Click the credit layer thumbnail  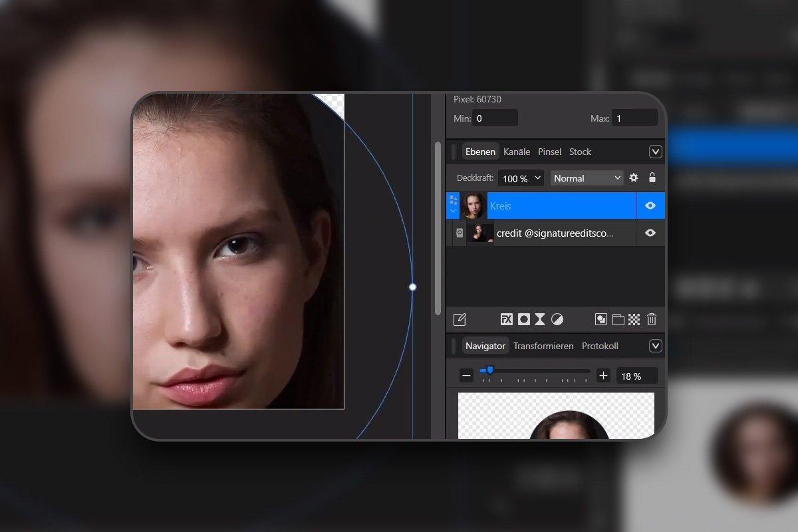pyautogui.click(x=479, y=233)
